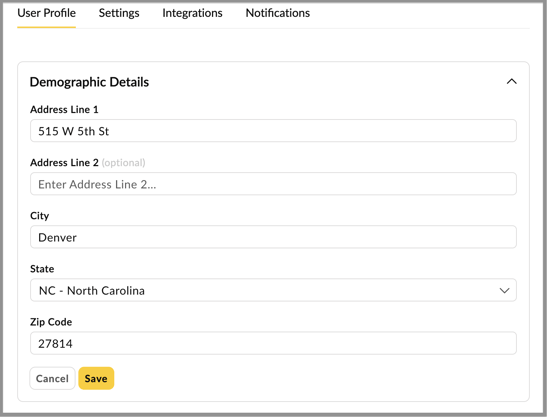Viewport: 547px width, 417px height.
Task: Click the Address Line 1 label
Action: point(64,110)
